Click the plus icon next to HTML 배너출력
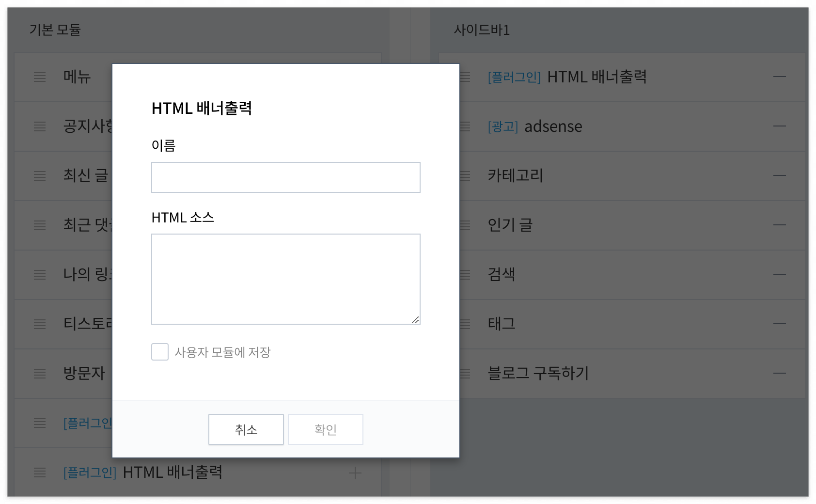Screen dimensions: 816x504 coord(355,473)
